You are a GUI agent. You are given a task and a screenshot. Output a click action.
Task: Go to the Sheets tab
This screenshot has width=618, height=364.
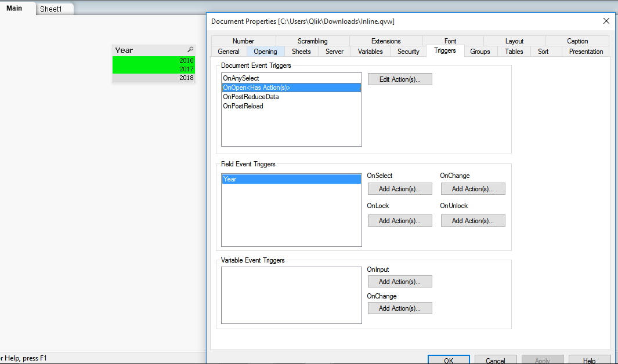pyautogui.click(x=301, y=52)
